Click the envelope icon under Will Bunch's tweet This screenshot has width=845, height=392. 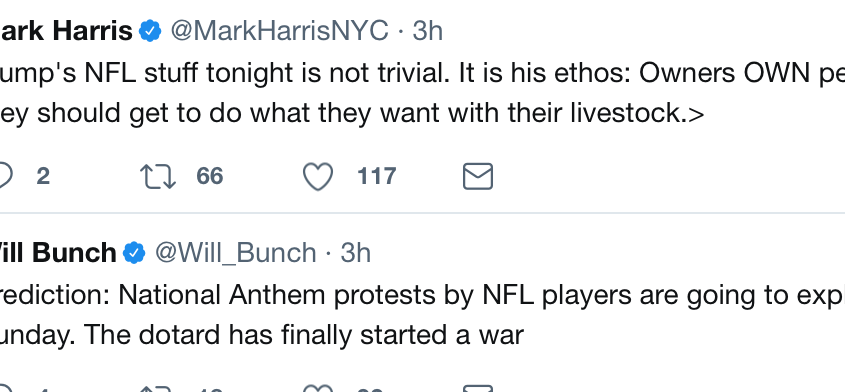coord(478,388)
